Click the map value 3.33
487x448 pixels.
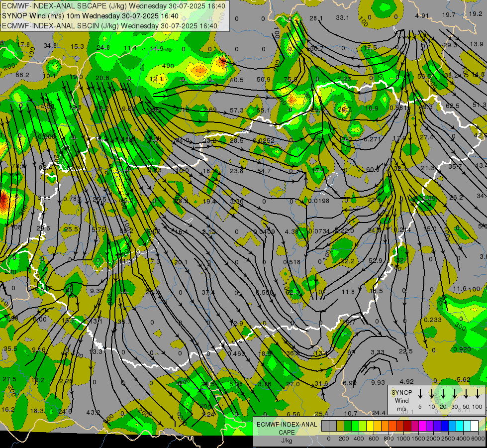click(378, 352)
